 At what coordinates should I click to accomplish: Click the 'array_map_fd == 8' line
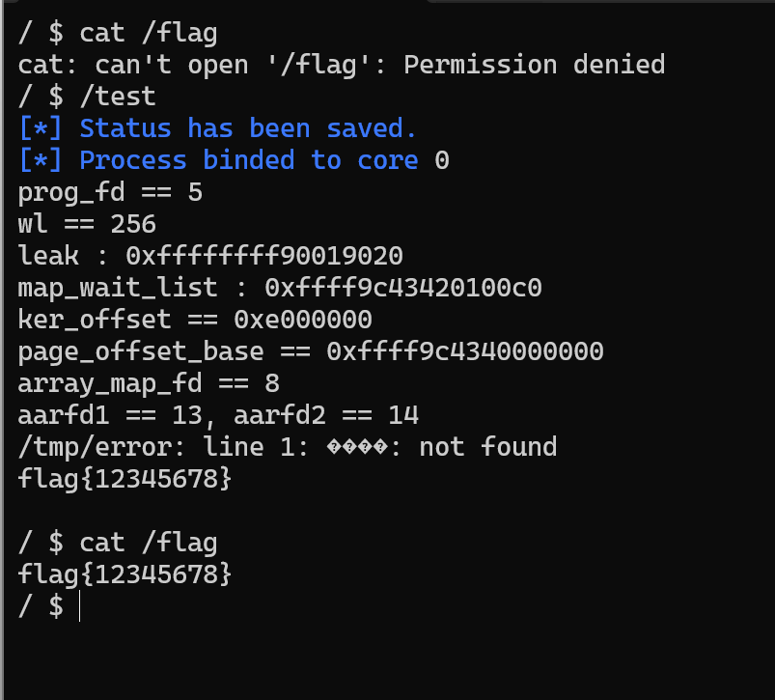click(149, 383)
